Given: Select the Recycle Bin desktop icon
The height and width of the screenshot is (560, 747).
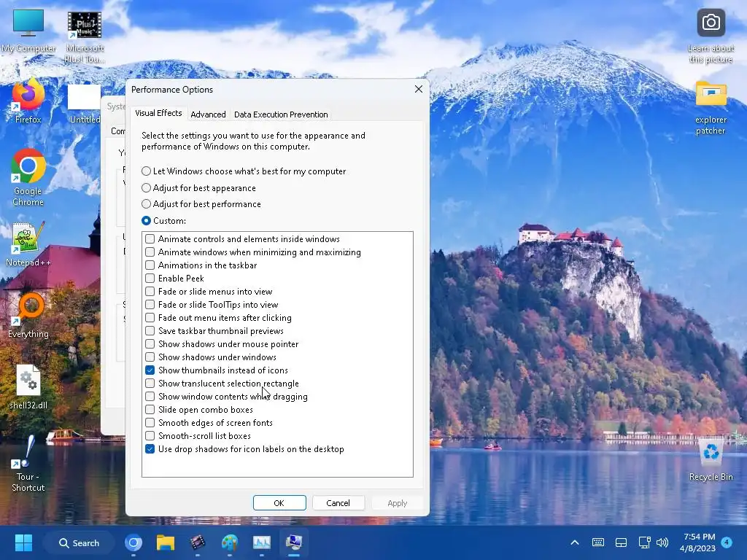Looking at the screenshot, I should click(x=711, y=461).
